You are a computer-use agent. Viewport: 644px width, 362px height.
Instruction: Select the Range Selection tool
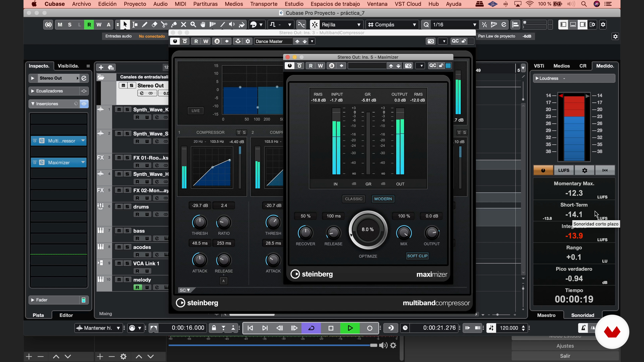click(x=135, y=24)
